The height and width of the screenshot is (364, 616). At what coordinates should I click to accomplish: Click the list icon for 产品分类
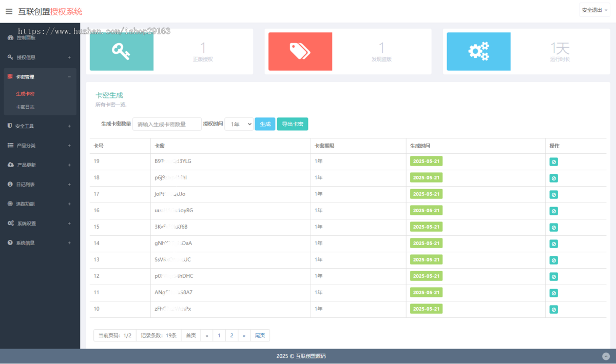click(10, 145)
